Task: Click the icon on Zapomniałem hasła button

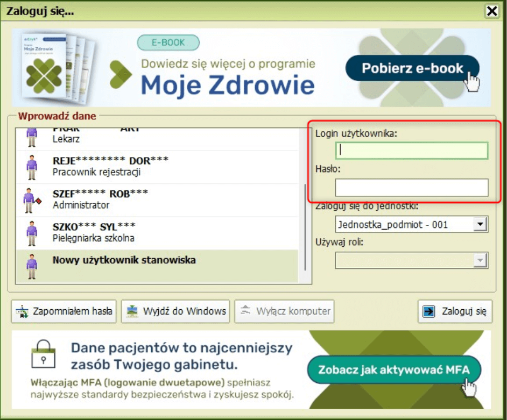Action: tap(22, 311)
